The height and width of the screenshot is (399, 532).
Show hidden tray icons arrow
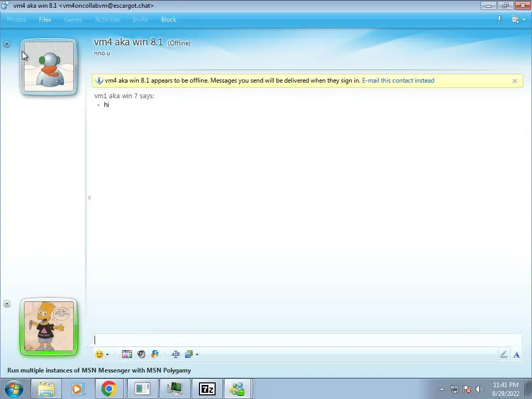442,389
